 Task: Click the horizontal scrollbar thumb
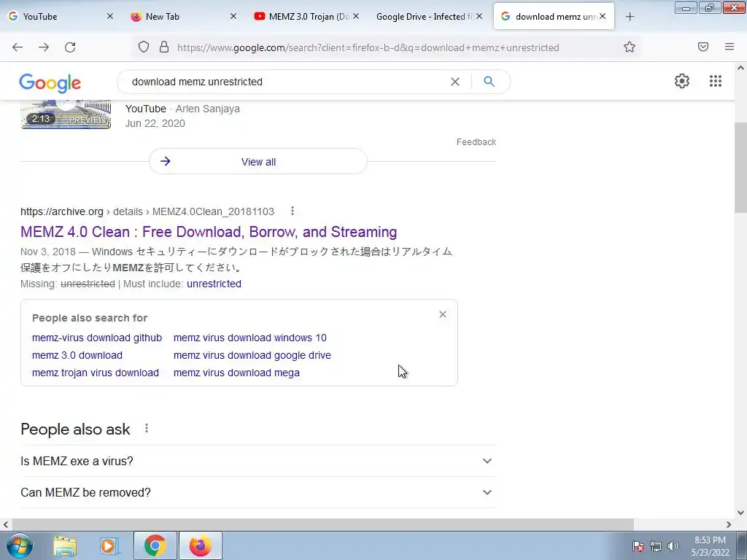coord(322,524)
